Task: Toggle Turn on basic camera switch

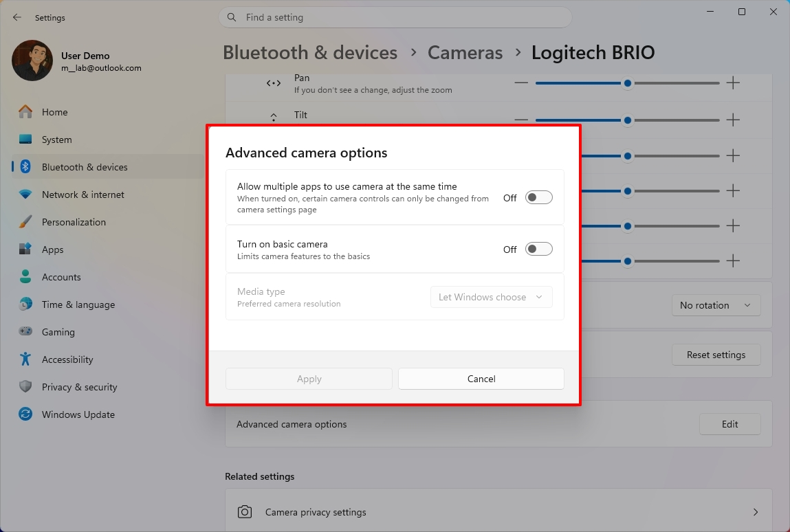Action: [x=538, y=249]
